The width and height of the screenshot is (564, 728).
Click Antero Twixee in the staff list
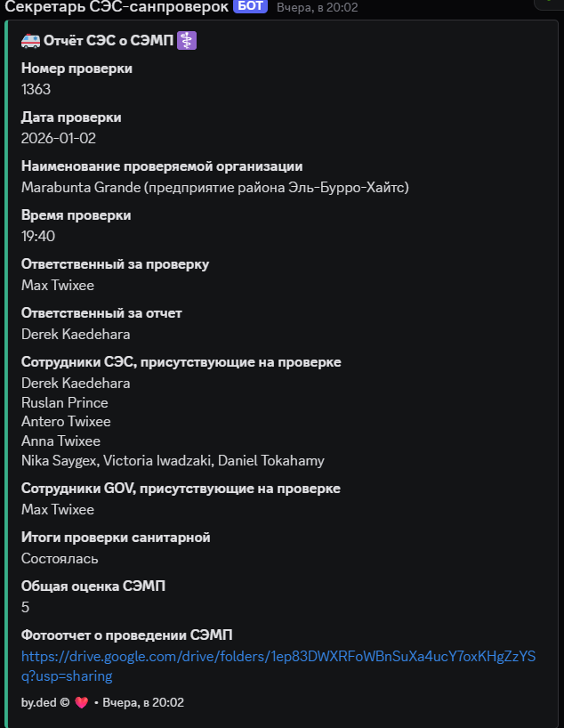(x=66, y=422)
